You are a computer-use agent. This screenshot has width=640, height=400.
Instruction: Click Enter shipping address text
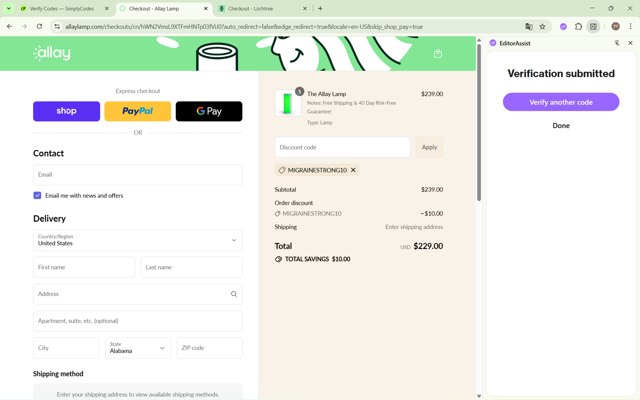click(x=414, y=227)
